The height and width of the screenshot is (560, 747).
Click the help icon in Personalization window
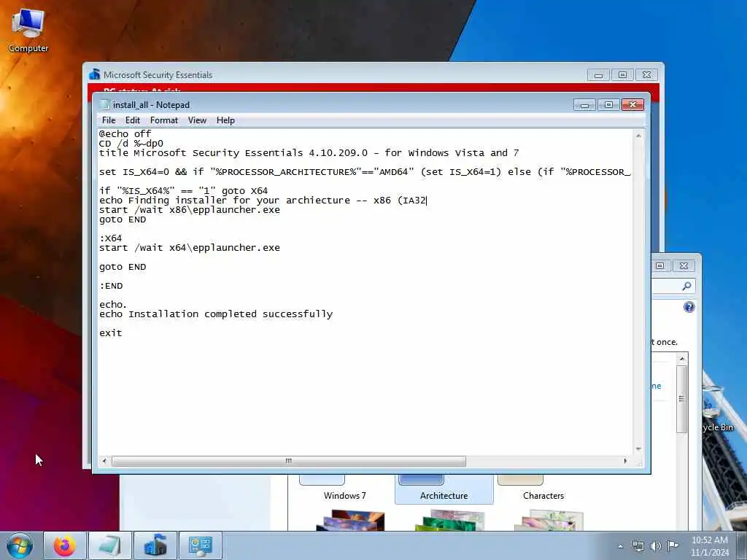(689, 307)
